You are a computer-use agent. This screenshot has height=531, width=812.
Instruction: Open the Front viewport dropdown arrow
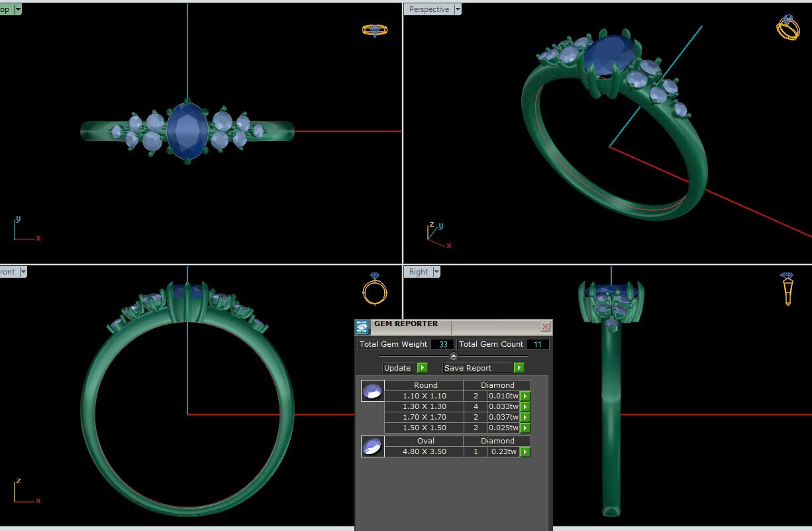coord(23,272)
